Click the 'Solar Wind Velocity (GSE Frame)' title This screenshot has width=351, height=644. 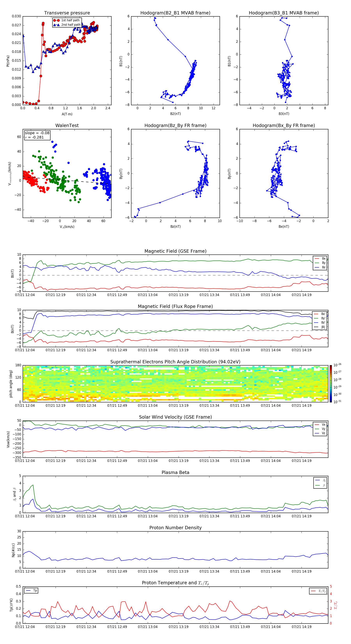click(175, 417)
